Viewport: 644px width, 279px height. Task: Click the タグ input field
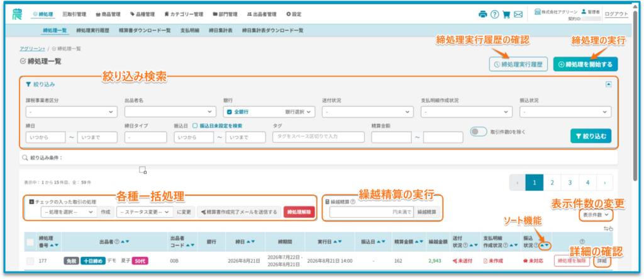coord(318,137)
